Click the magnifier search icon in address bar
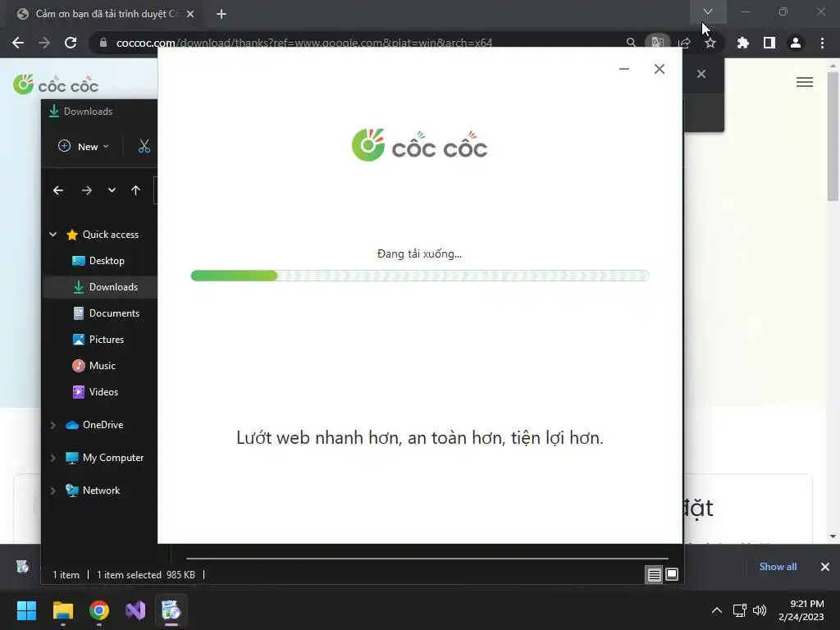 [631, 43]
